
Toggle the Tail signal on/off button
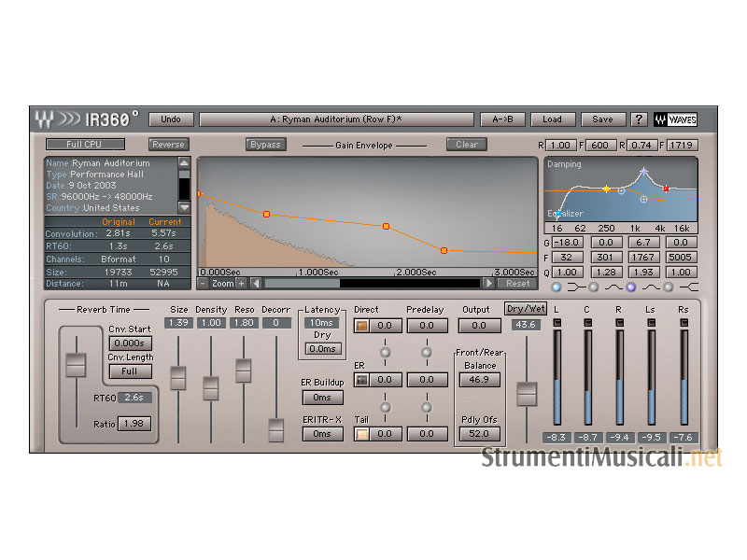[x=361, y=433]
